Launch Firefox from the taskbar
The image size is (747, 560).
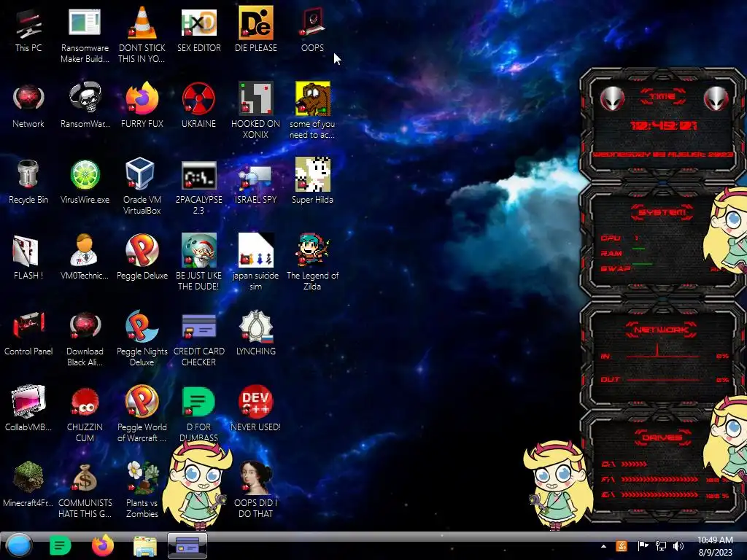[x=102, y=545]
